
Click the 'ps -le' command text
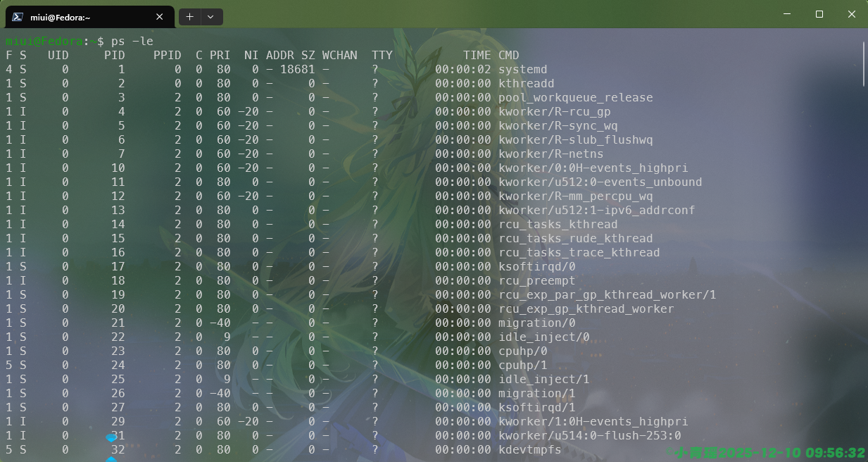coord(132,42)
